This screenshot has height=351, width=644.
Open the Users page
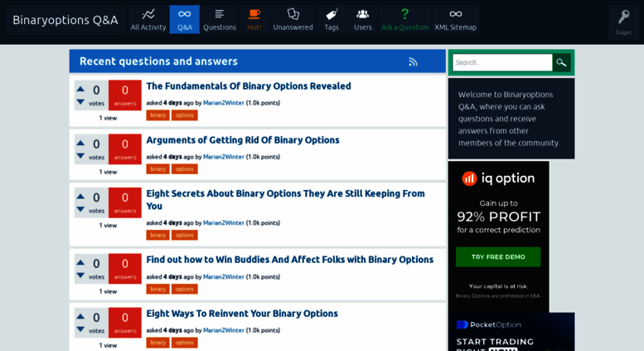click(x=363, y=19)
